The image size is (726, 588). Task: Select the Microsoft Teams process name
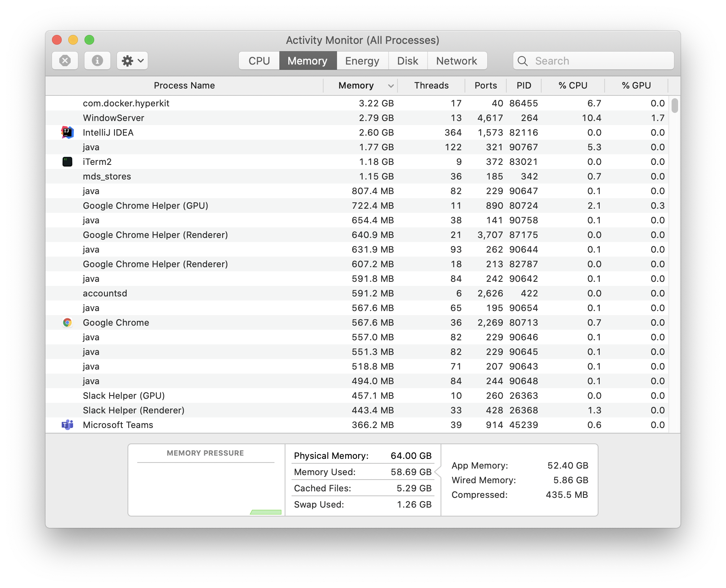coord(118,425)
